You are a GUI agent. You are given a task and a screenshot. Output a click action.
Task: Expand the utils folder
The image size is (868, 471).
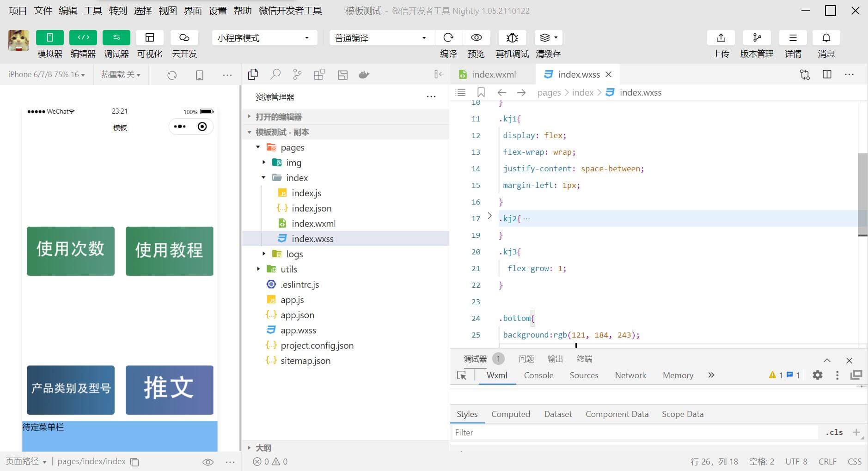click(258, 269)
